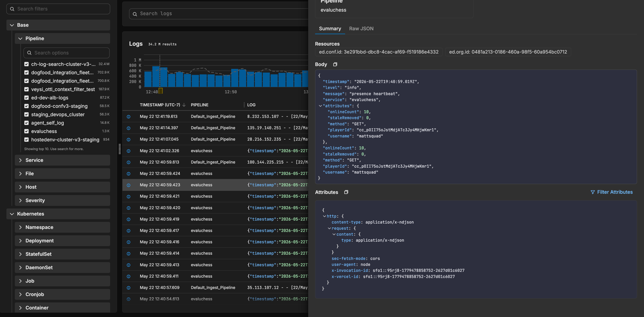Click the Filter Attributes funnel link
The width and height of the screenshot is (644, 317).
611,192
